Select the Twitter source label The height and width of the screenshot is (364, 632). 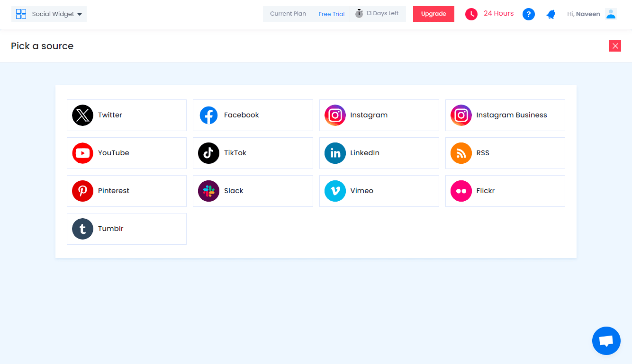pos(110,115)
